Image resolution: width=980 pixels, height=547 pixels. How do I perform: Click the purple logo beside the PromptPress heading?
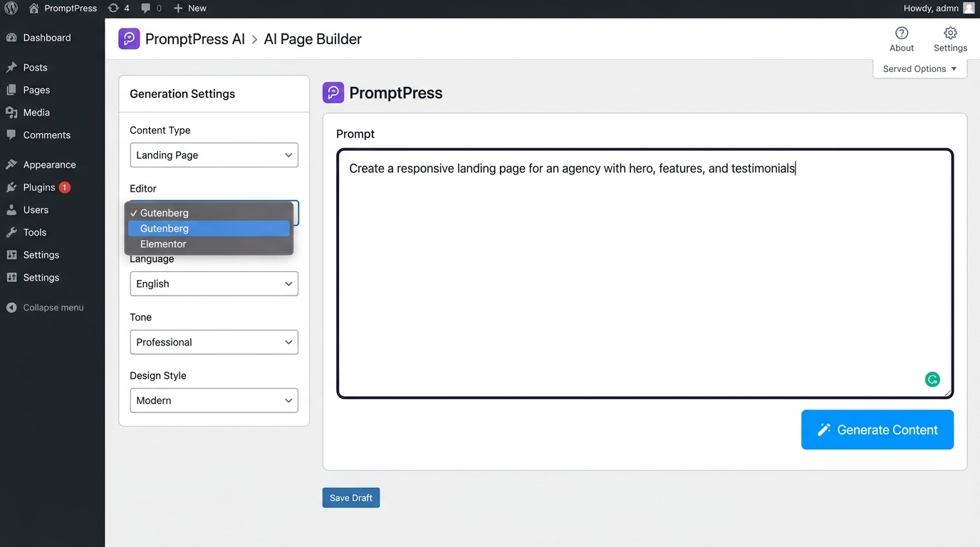[333, 93]
